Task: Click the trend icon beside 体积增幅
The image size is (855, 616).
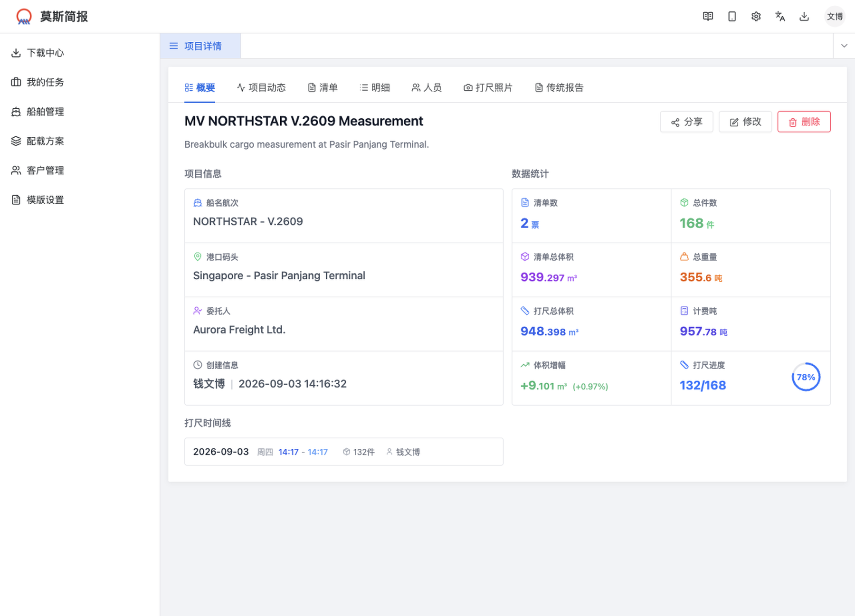Action: tap(525, 365)
